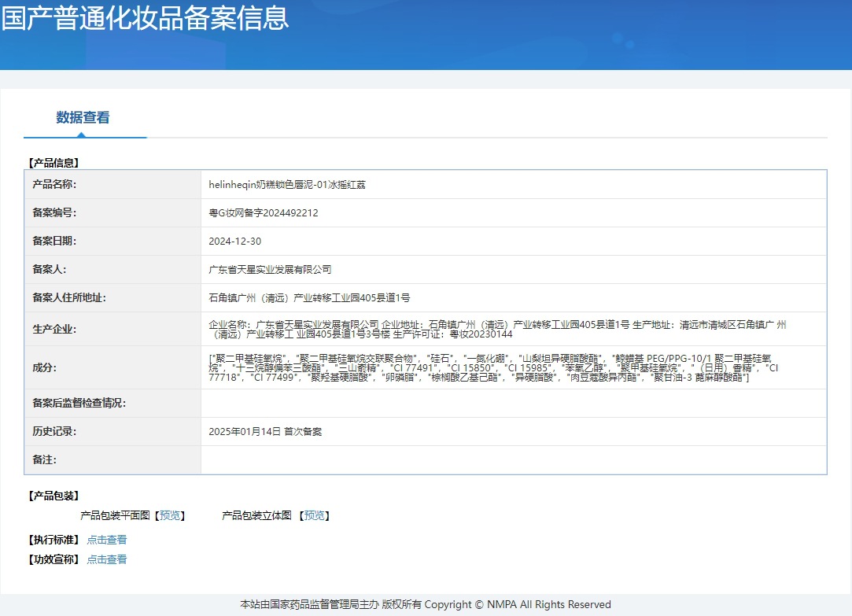Click history record 2025年01月14日 首次备案
Screen dimensions: 852x616
[x=265, y=431]
